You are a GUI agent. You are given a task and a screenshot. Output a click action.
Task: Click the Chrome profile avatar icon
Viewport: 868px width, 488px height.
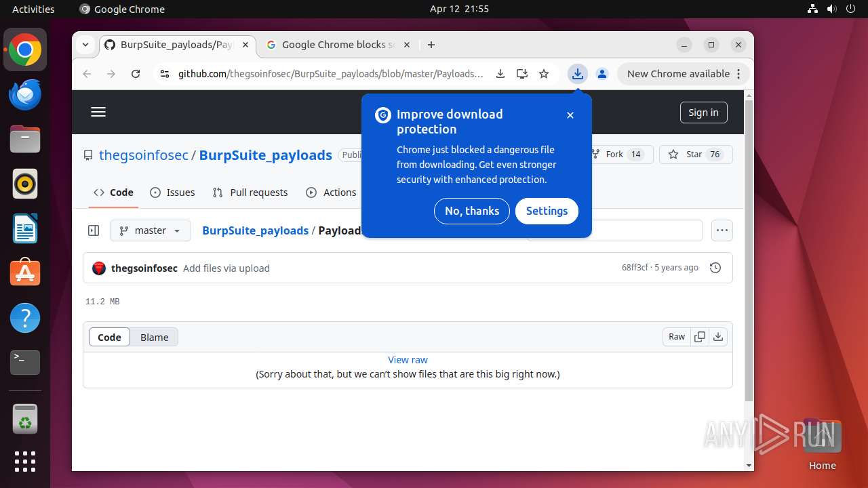point(601,74)
